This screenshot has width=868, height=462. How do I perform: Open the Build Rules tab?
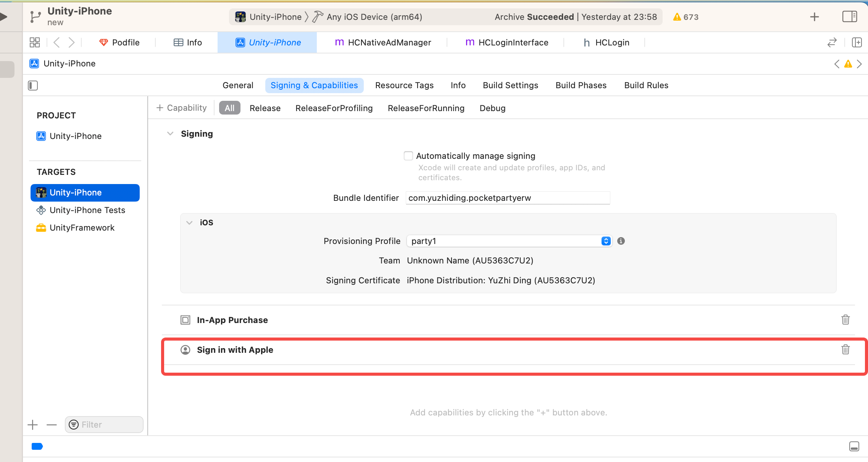(x=646, y=86)
